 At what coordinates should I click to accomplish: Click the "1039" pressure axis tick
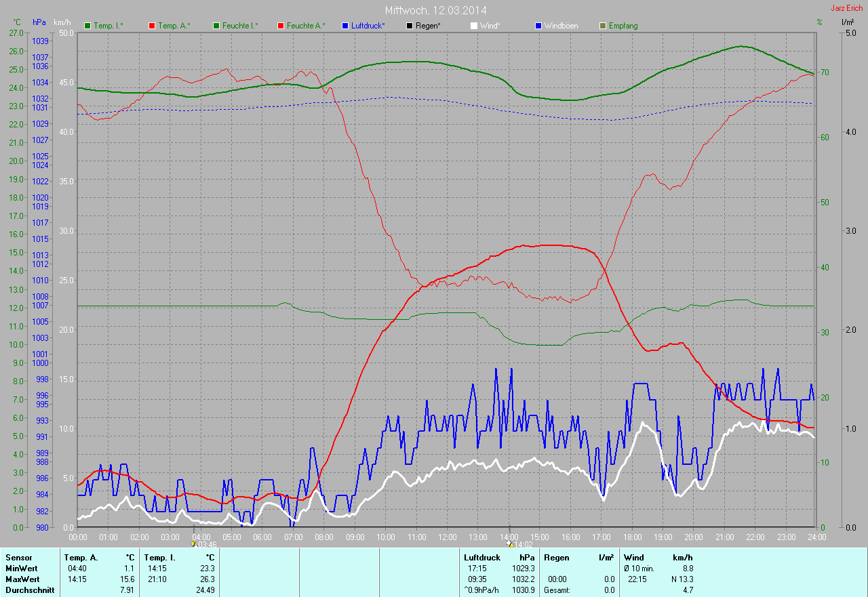(40, 42)
